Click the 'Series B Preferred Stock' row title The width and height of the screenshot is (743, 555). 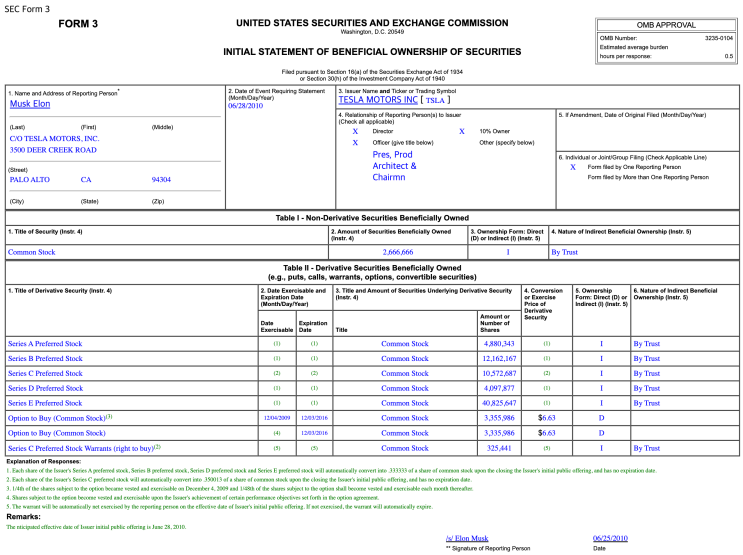(x=45, y=358)
